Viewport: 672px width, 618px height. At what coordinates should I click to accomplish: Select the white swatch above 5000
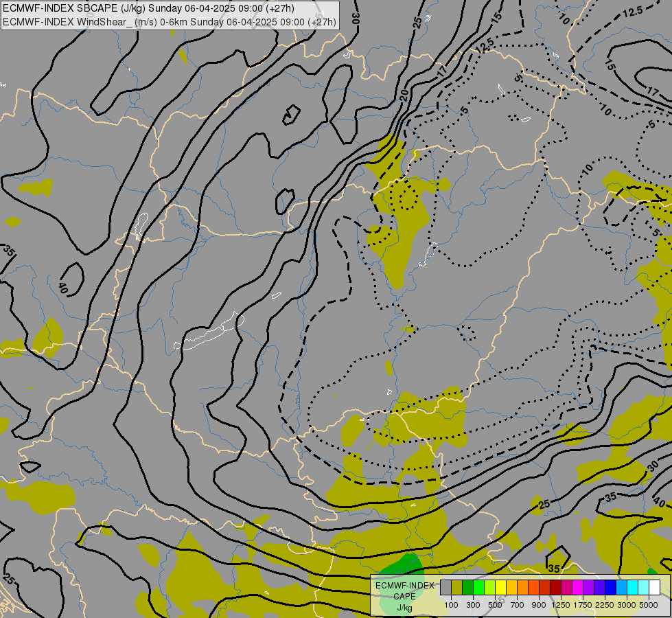(x=654, y=588)
